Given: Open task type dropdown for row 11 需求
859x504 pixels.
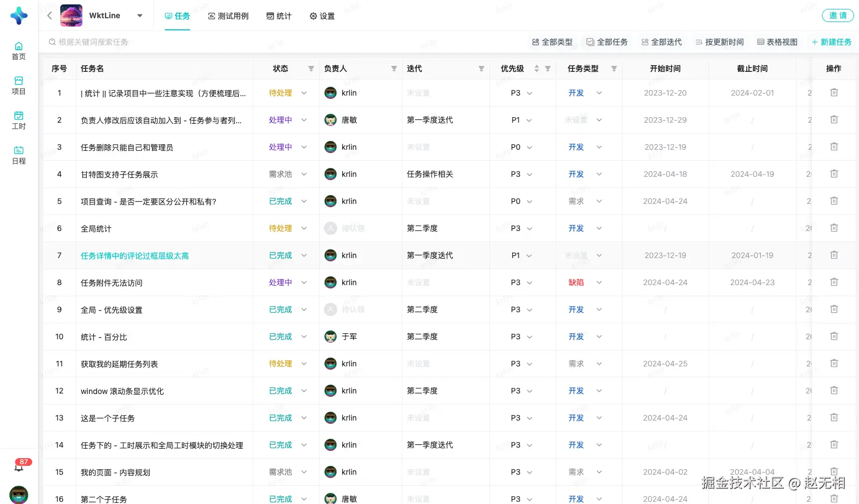Looking at the screenshot, I should (599, 364).
